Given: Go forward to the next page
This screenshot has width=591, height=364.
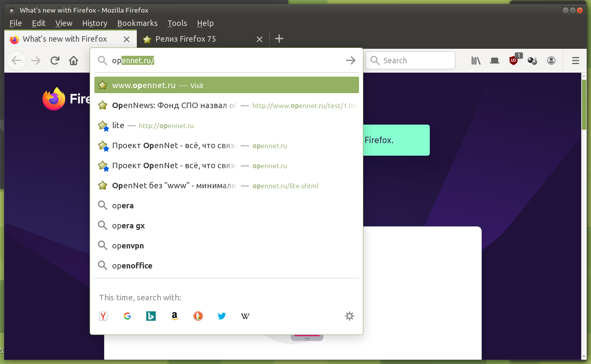Looking at the screenshot, I should (x=36, y=61).
